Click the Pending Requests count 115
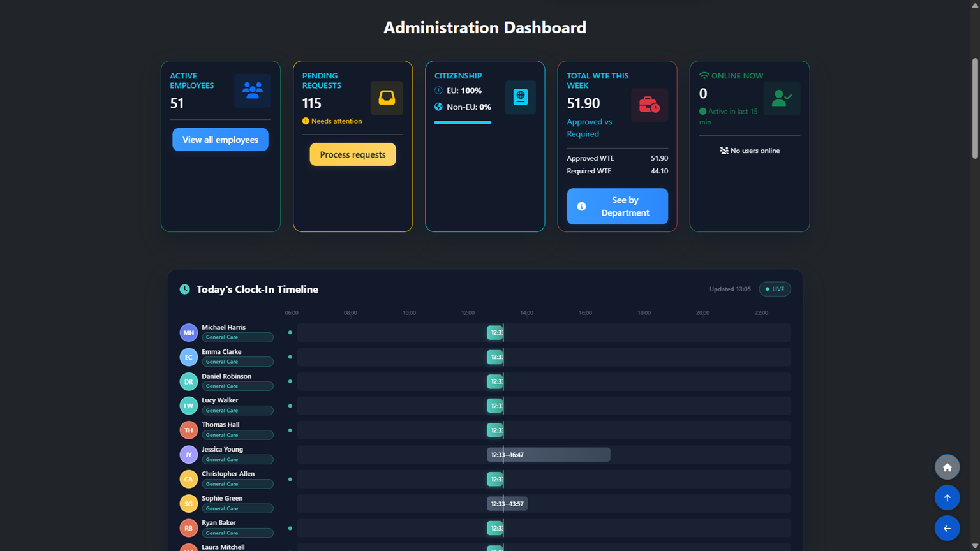The image size is (980, 551). tap(311, 103)
